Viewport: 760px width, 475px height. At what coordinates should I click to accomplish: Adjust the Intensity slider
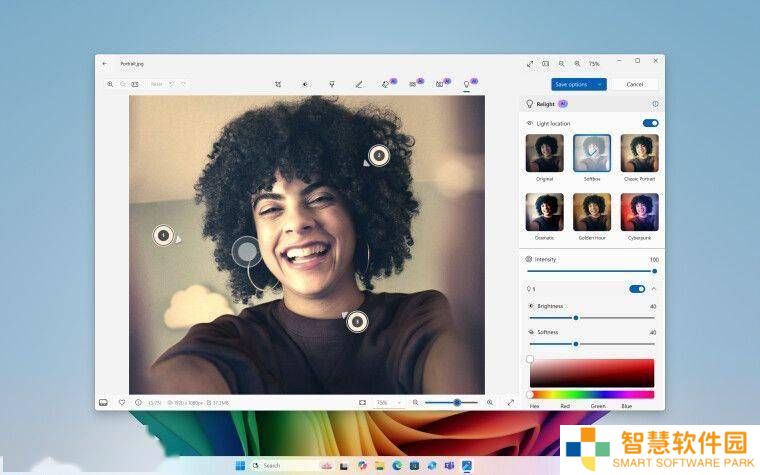(x=591, y=271)
